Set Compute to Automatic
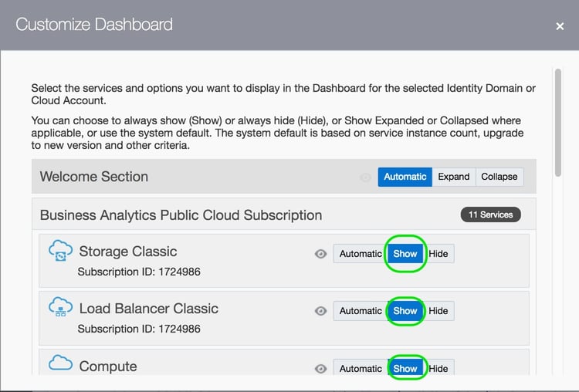Screen dimensions: 579x392 (x=361, y=367)
